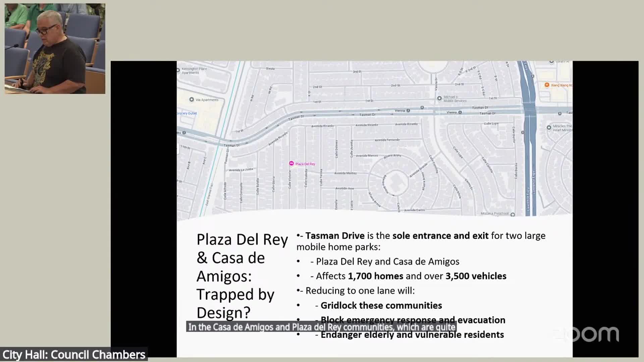Click the 'Avenida Marcos' street label

367,156
